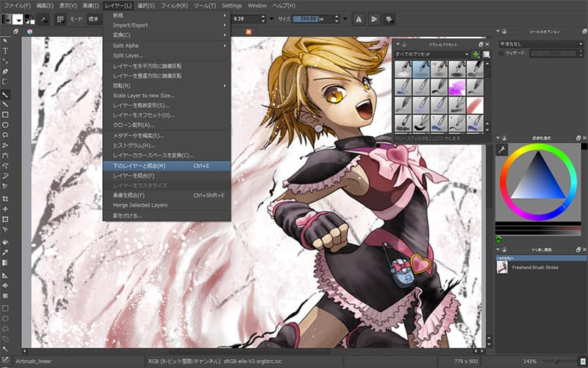The image size is (588, 368).
Task: Select the purple watercolor brush preset
Action: coord(456,88)
